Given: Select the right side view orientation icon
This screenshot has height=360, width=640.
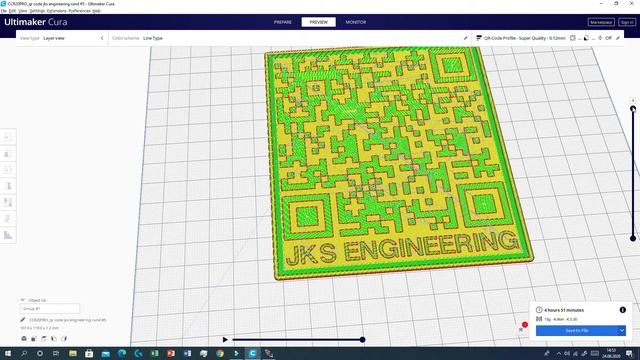Looking at the screenshot, I should [64, 339].
